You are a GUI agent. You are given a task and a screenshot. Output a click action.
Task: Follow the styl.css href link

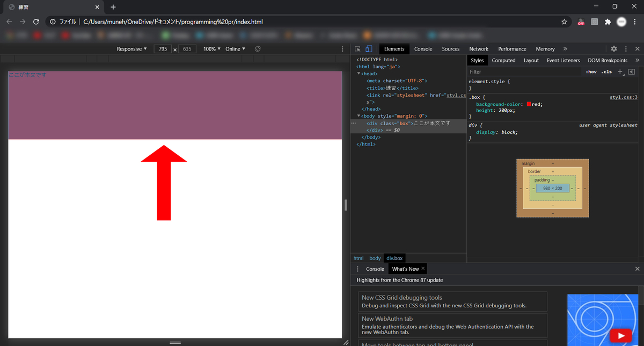tap(455, 95)
